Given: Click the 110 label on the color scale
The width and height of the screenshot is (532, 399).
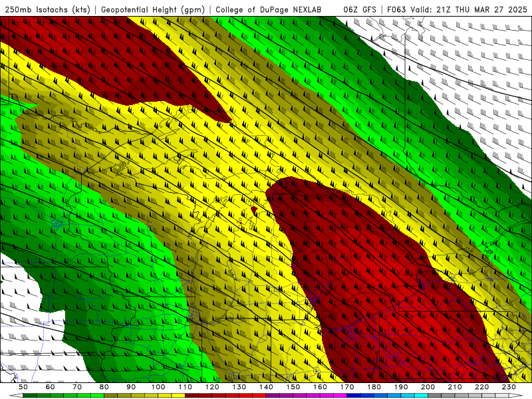Looking at the screenshot, I should coord(185,387).
